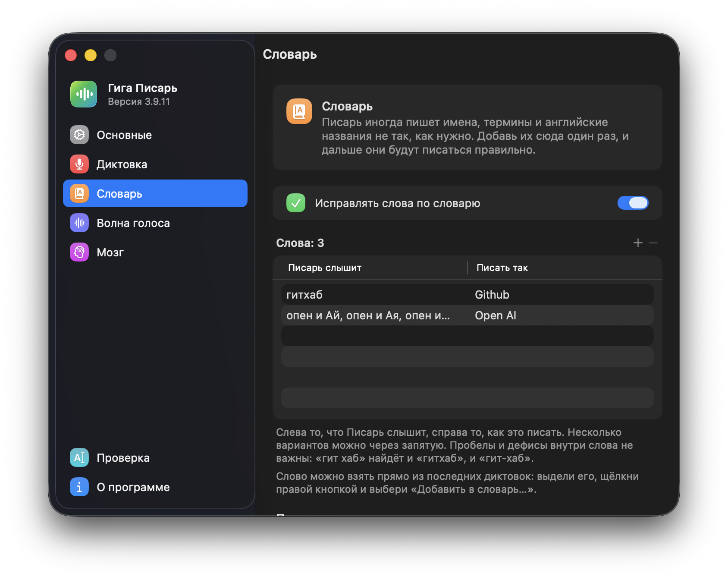Open the Основные settings section
The width and height of the screenshot is (728, 580).
[x=155, y=135]
